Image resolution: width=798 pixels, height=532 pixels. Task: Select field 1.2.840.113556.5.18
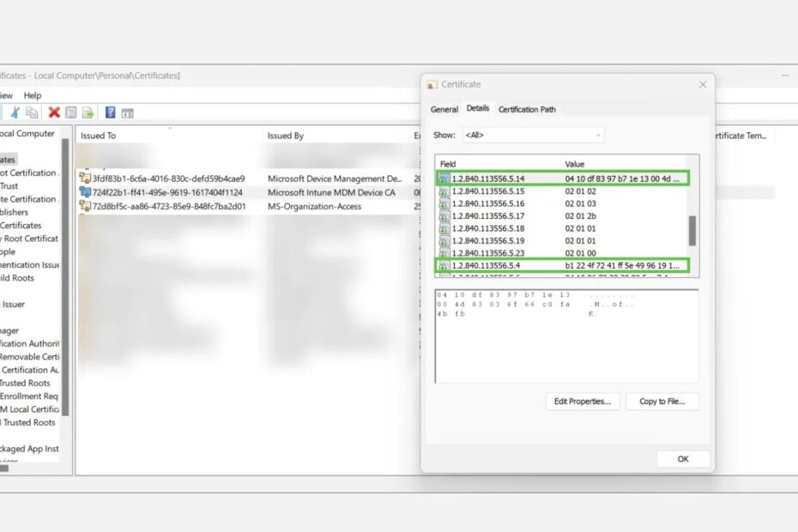562,228
